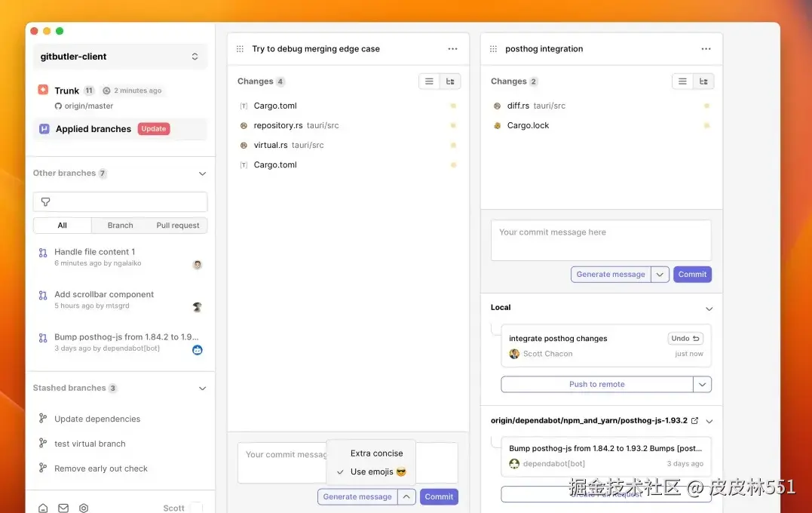Switch to the Pull request tab
Image resolution: width=812 pixels, height=513 pixels.
click(178, 226)
